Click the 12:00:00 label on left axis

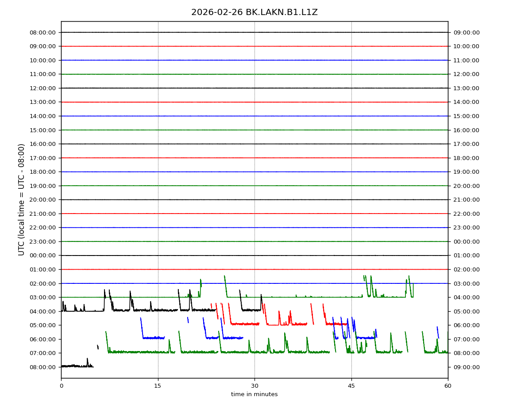point(43,88)
